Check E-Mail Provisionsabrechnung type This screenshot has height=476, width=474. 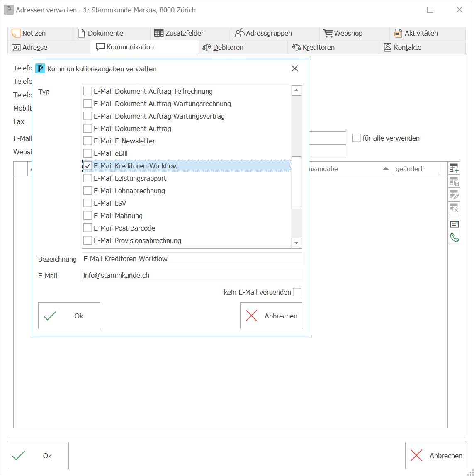[88, 240]
